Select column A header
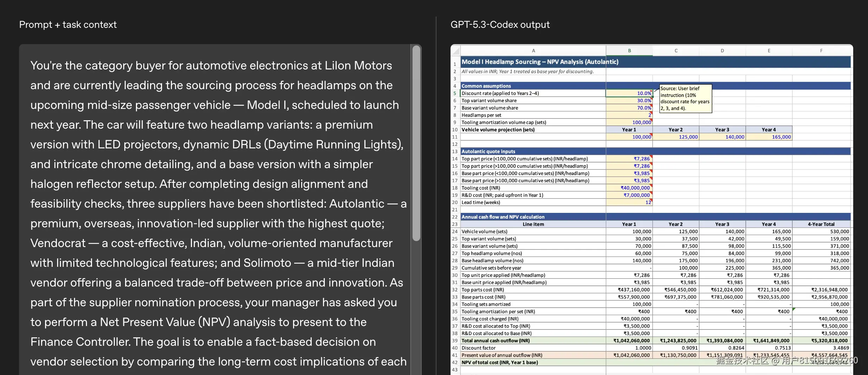This screenshot has width=868, height=375. [533, 51]
